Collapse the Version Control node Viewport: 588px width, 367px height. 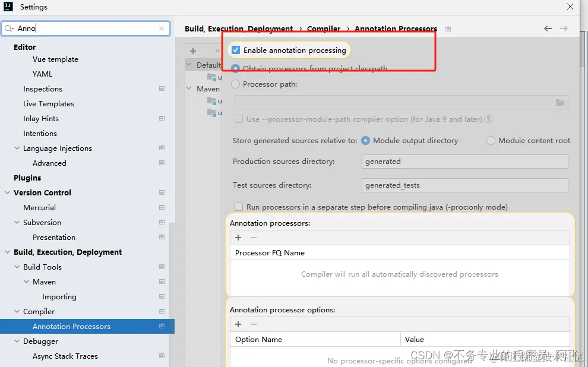click(8, 192)
